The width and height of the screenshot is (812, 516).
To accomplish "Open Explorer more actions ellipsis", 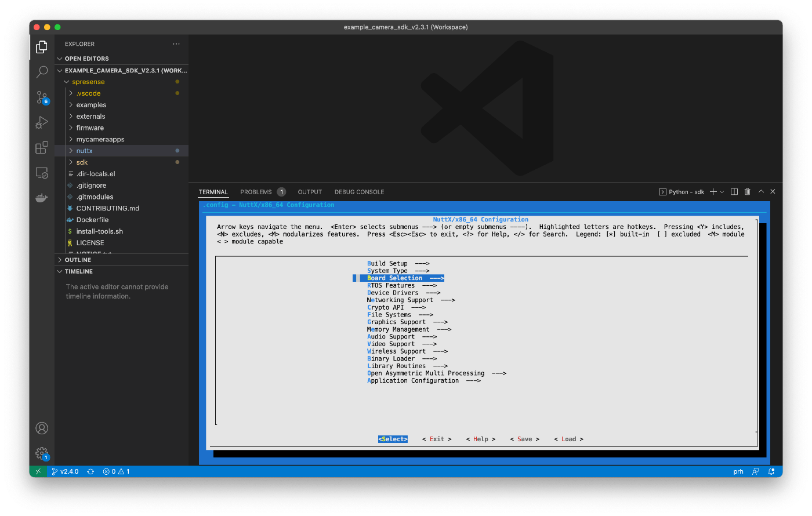I will [x=176, y=44].
